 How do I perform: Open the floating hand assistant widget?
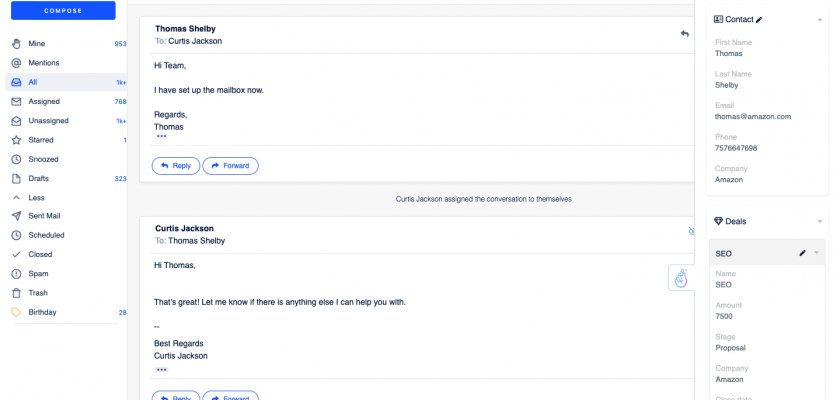681,278
